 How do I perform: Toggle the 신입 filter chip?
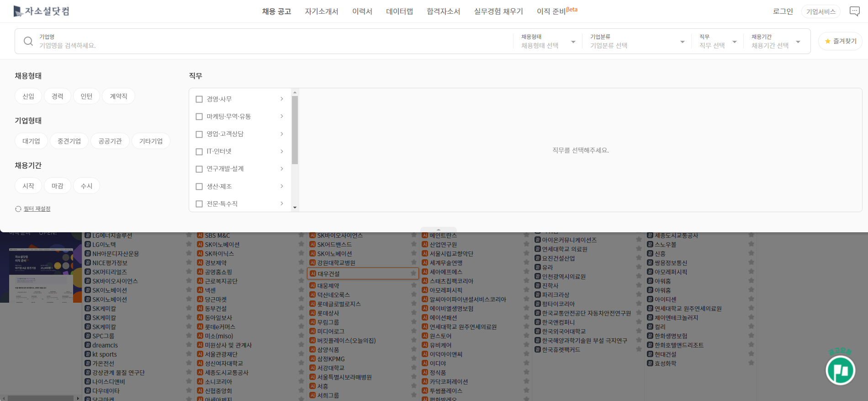tap(28, 96)
